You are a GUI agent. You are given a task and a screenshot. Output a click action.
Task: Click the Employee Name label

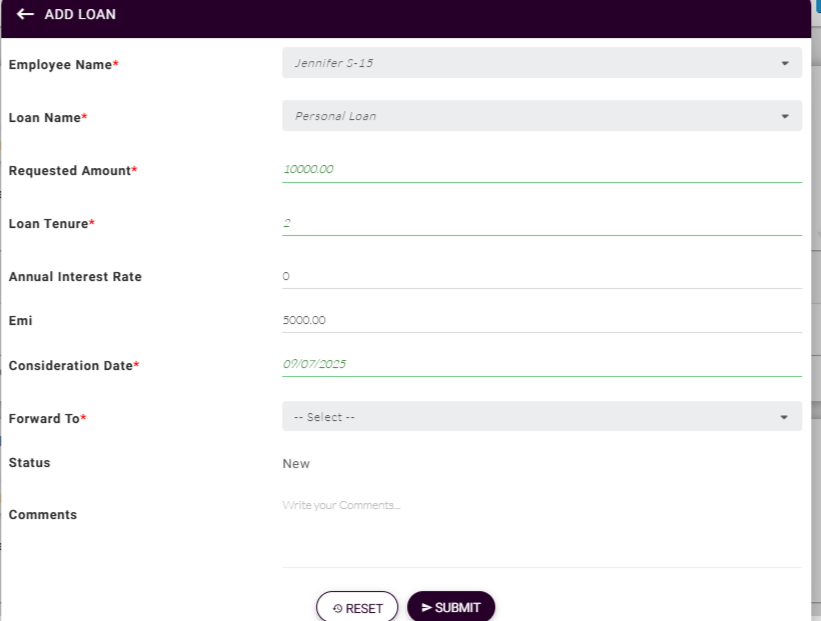pos(60,65)
